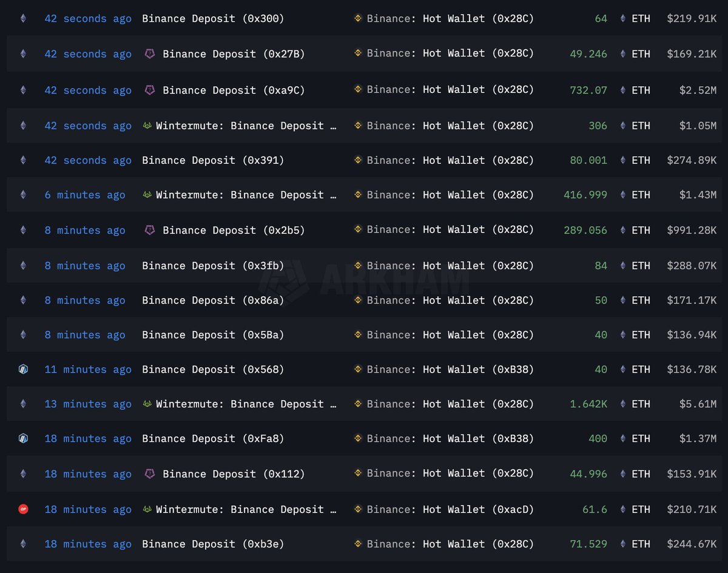Screen dimensions: 728x573
Task: Click the 289.056 amount
Action: pos(585,230)
